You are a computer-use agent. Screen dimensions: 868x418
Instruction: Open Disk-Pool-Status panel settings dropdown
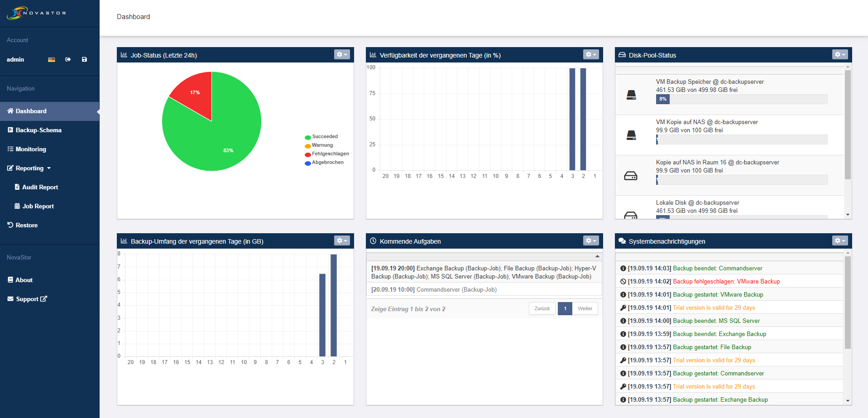coord(840,55)
